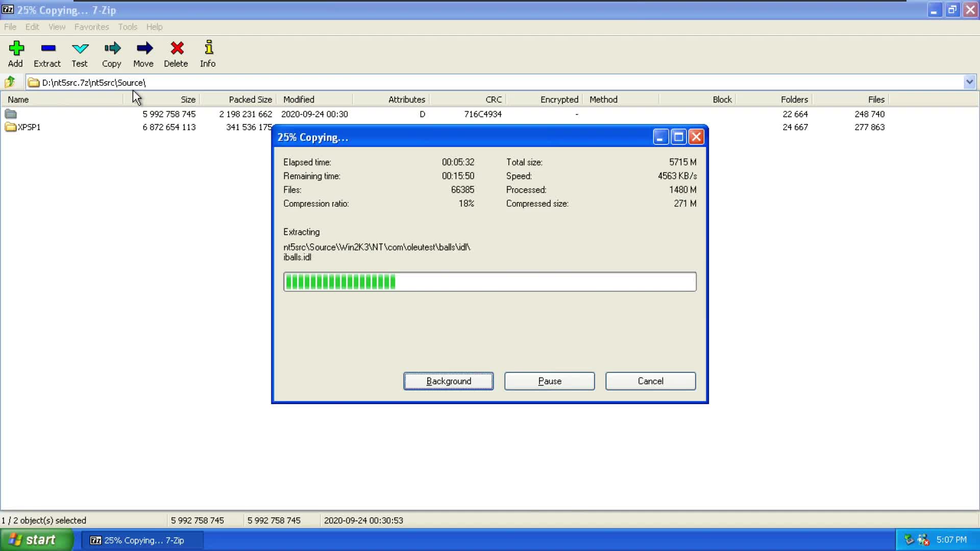Click the Add toolbar icon
Screen dimensions: 980x551
[16, 54]
